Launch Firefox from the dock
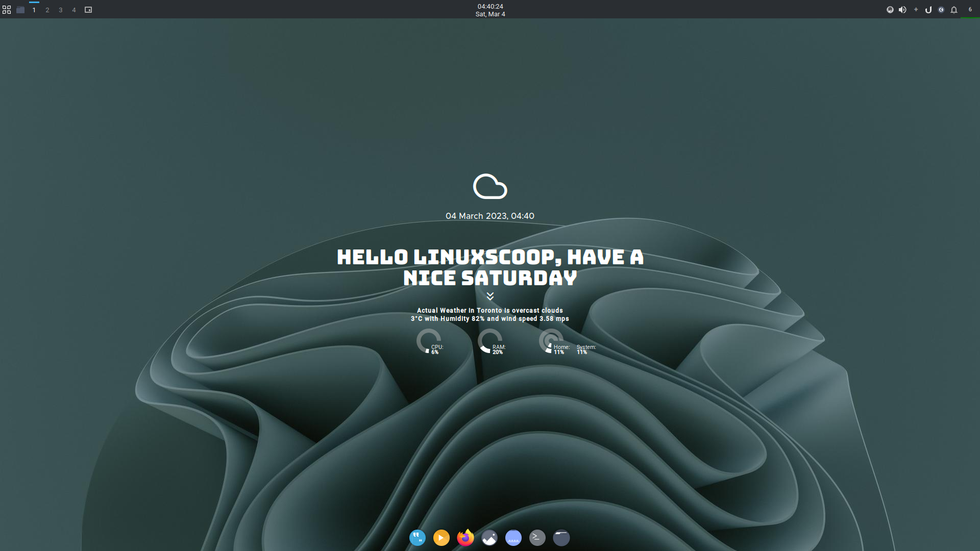Image resolution: width=980 pixels, height=551 pixels. tap(465, 537)
